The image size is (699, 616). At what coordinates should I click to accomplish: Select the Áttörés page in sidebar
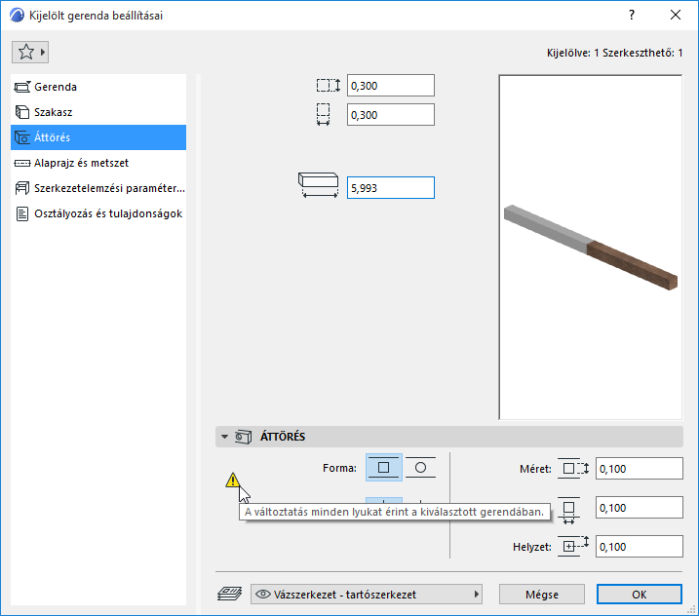pyautogui.click(x=98, y=137)
